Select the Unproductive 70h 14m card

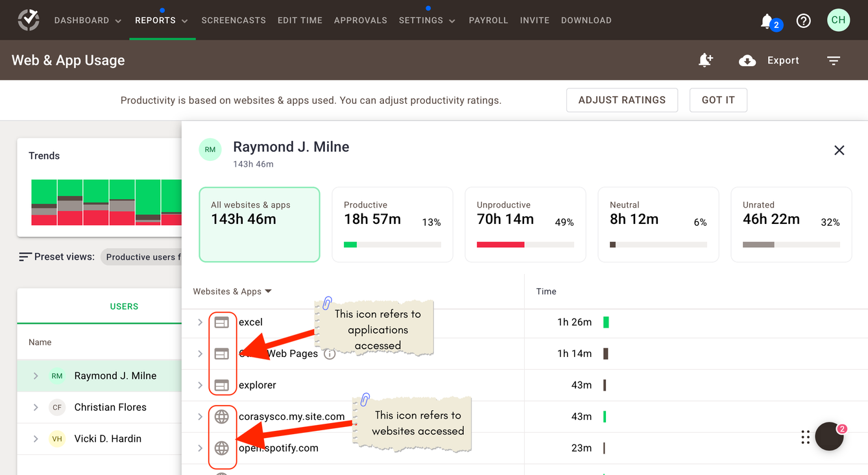click(525, 225)
